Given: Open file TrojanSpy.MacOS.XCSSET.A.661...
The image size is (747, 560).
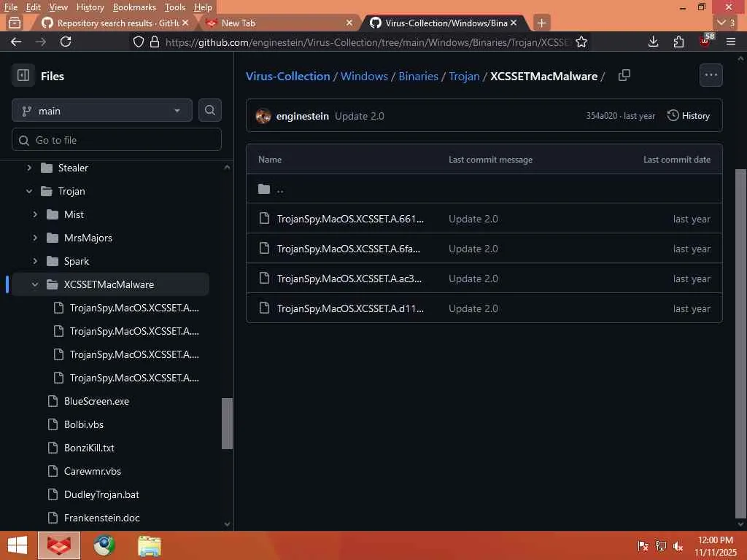Looking at the screenshot, I should point(350,219).
